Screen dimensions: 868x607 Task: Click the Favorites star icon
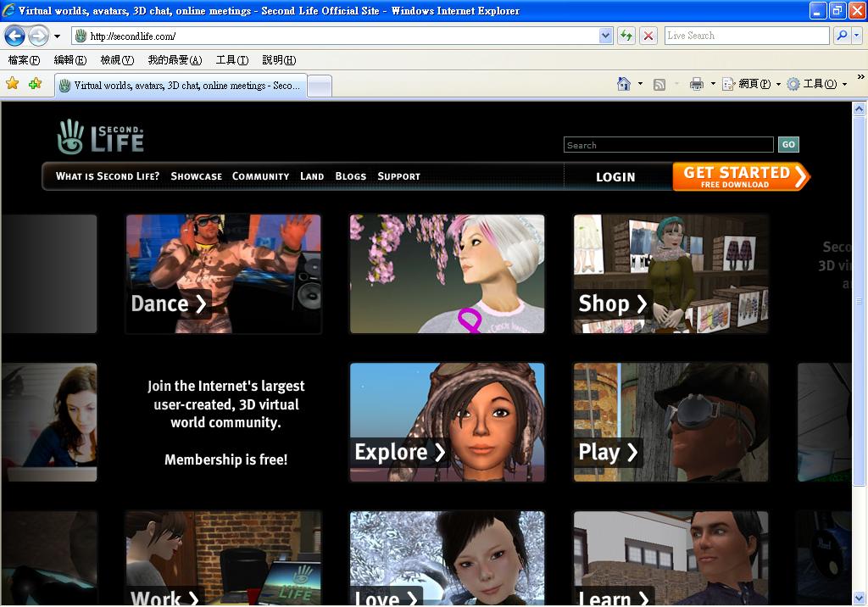[x=13, y=84]
